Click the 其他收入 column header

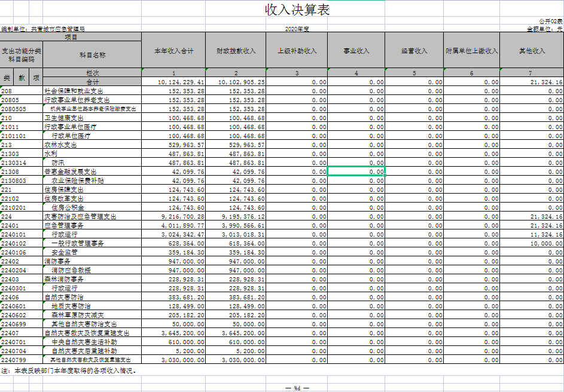click(532, 51)
